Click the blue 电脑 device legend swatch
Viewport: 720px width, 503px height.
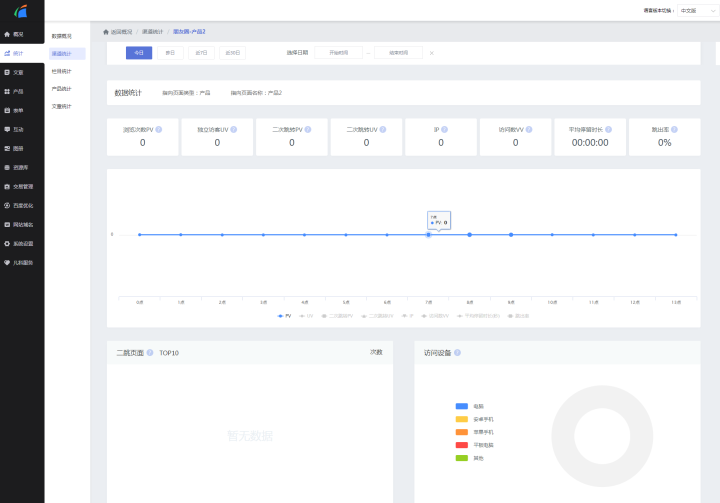click(461, 406)
